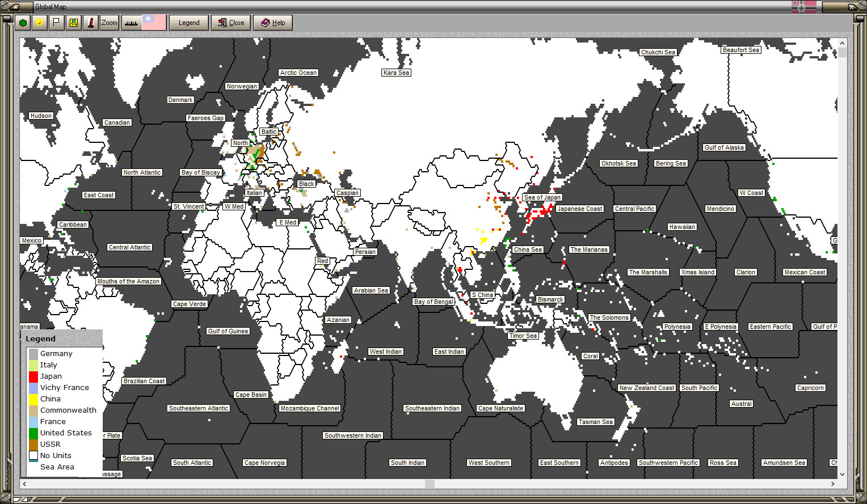The height and width of the screenshot is (504, 867).
Task: Click the 'Timor Sea' label
Action: [x=523, y=336]
